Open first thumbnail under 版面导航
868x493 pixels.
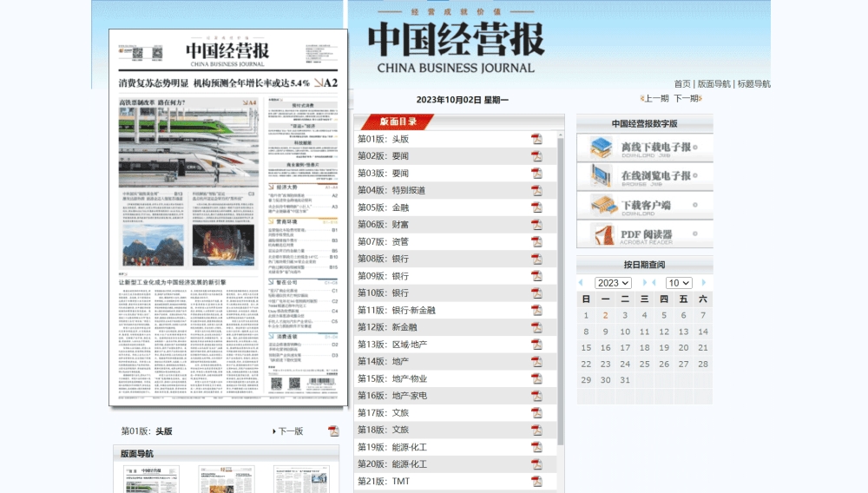[x=151, y=479]
